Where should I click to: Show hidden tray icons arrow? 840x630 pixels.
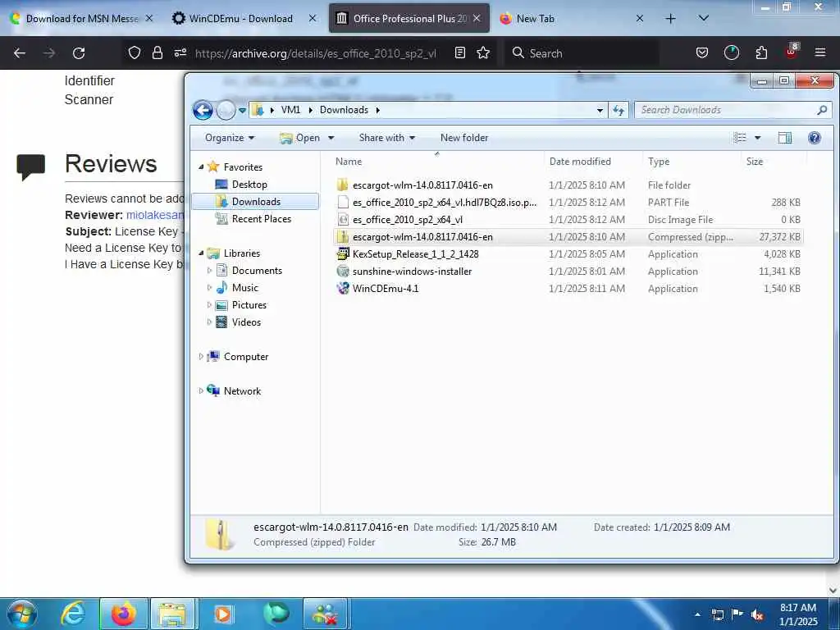(x=697, y=614)
